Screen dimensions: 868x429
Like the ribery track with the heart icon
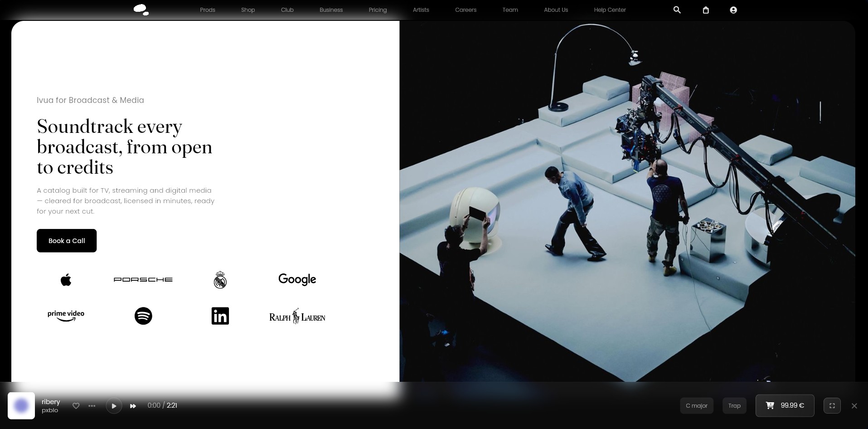point(76,406)
